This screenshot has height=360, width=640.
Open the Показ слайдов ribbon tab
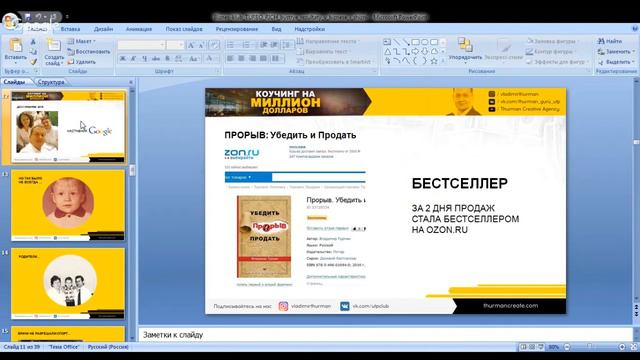tap(184, 29)
